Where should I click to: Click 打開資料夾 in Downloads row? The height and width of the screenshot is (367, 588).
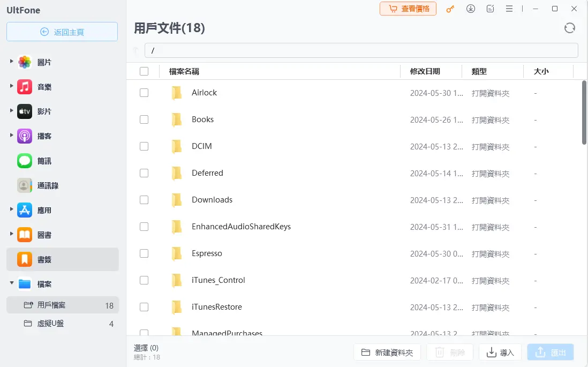(491, 200)
